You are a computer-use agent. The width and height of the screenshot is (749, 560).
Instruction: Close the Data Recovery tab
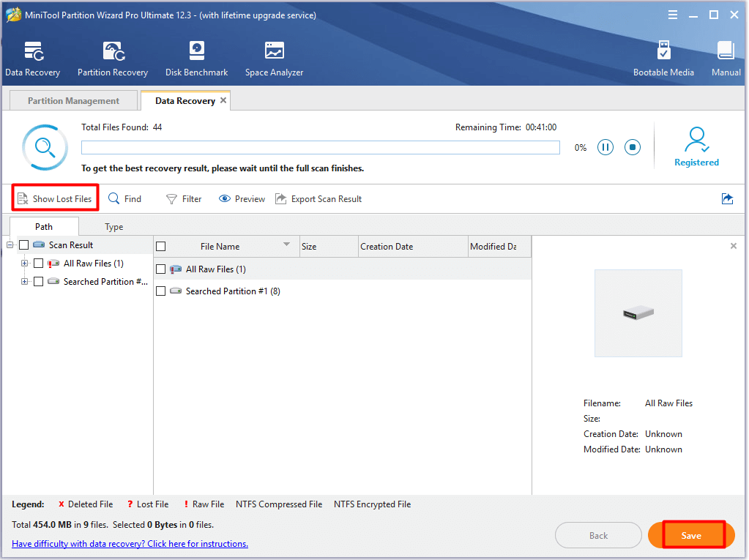[223, 100]
